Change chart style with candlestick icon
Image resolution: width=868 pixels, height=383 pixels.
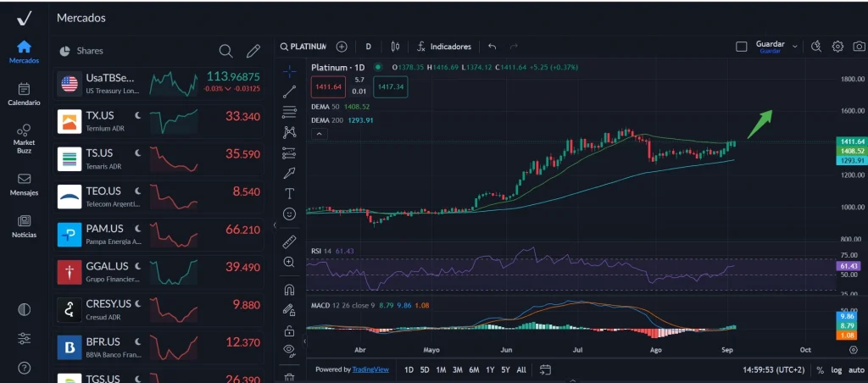tap(395, 47)
